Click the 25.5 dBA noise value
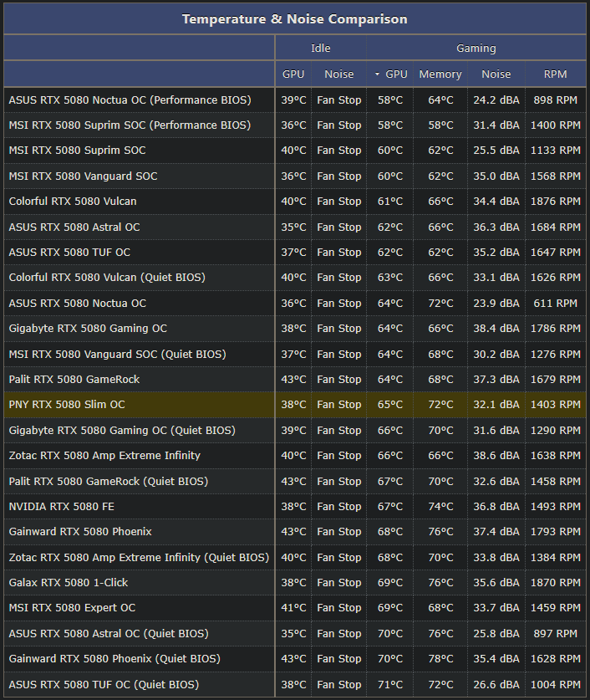 [x=496, y=151]
